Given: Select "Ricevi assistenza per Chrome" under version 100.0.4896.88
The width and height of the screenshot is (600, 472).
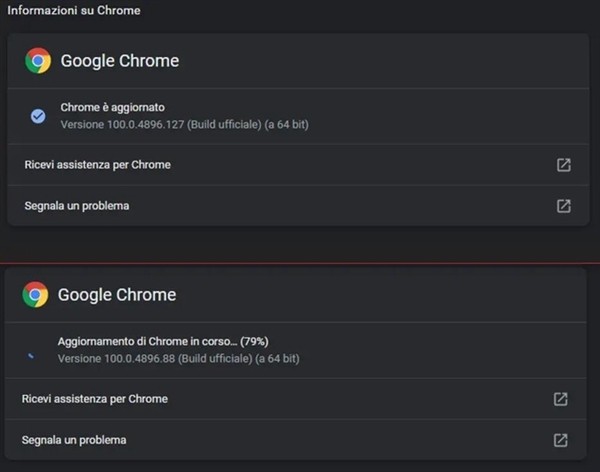Looking at the screenshot, I should (95, 399).
